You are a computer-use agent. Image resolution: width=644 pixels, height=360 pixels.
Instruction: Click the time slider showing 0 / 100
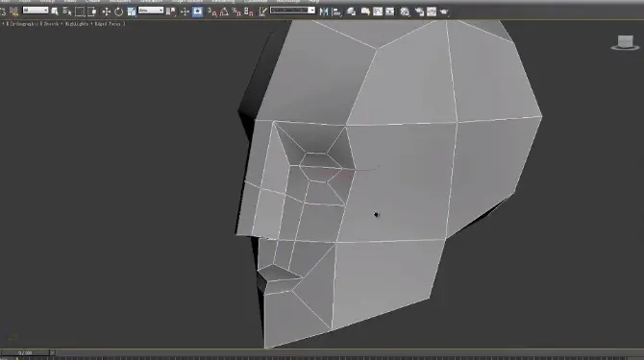coord(25,352)
